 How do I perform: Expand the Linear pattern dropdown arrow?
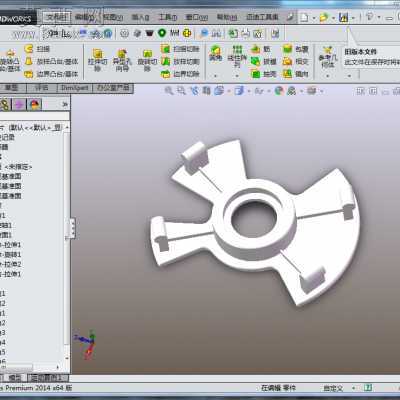[237, 76]
